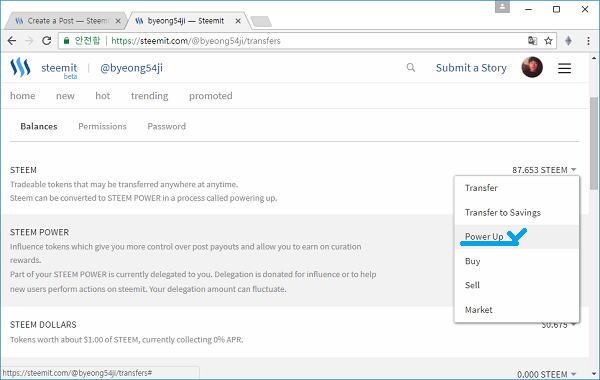Switch to Password tab
This screenshot has width=600, height=380.
click(166, 126)
